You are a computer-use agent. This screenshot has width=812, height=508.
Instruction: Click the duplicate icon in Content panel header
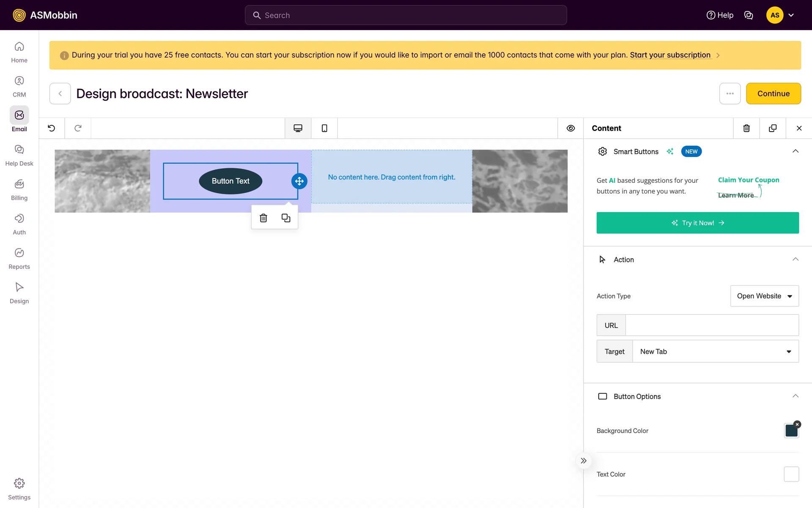tap(772, 128)
